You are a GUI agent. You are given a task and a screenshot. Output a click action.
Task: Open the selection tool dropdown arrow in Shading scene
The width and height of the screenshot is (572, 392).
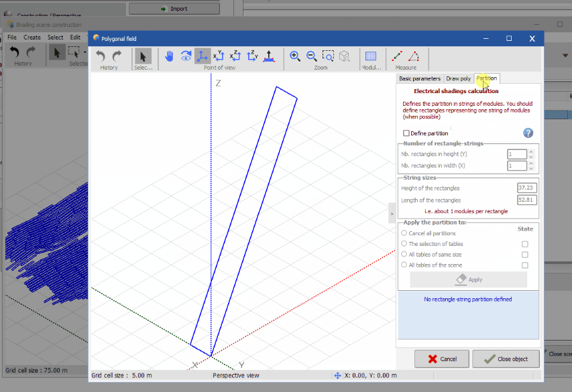click(x=84, y=52)
